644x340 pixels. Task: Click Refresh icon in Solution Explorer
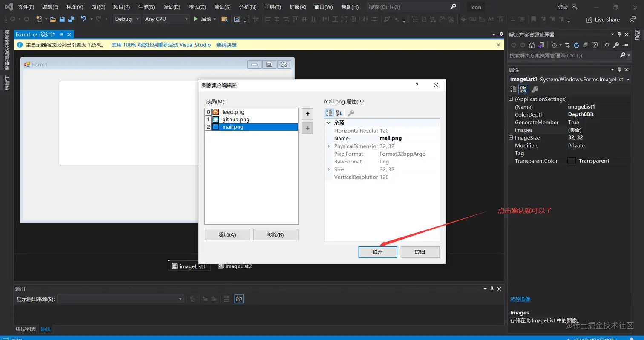point(576,45)
